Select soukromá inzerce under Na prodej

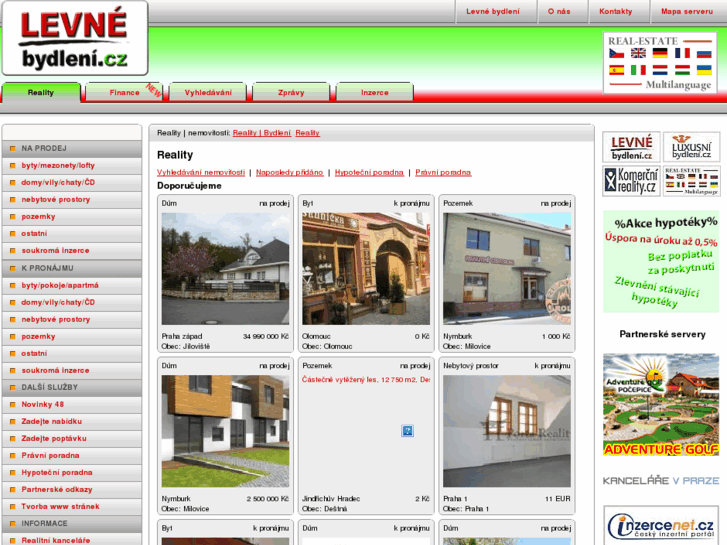click(x=72, y=250)
